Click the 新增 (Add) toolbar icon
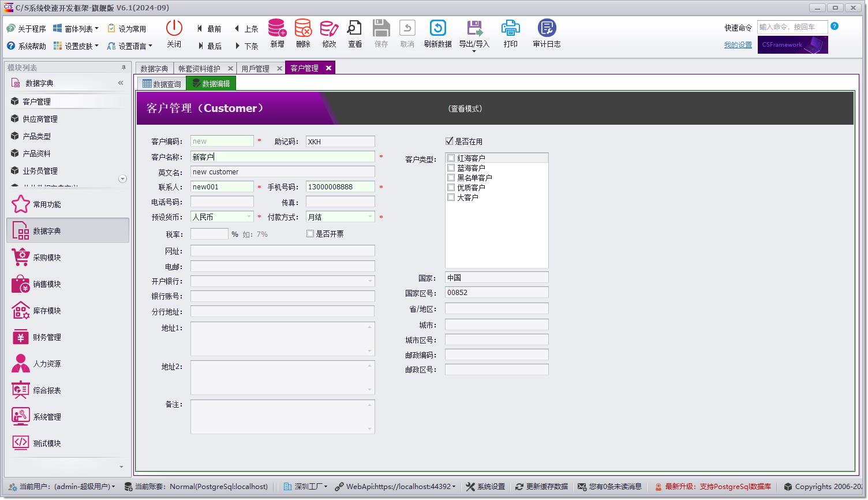This screenshot has width=868, height=500. tap(276, 33)
